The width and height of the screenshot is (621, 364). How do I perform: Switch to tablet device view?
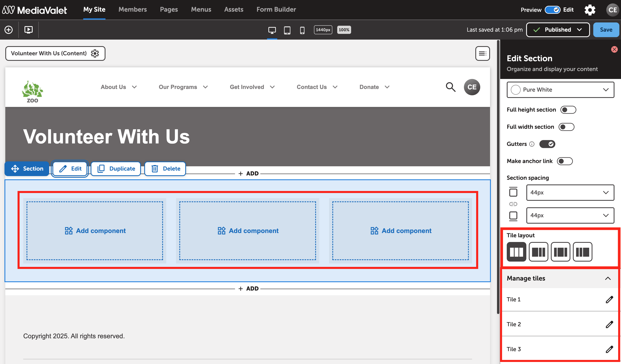287,30
